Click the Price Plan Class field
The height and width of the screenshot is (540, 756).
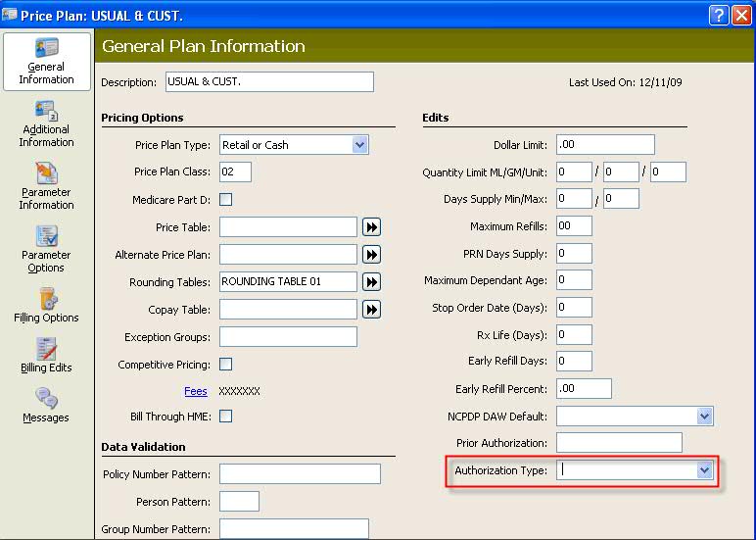(235, 172)
